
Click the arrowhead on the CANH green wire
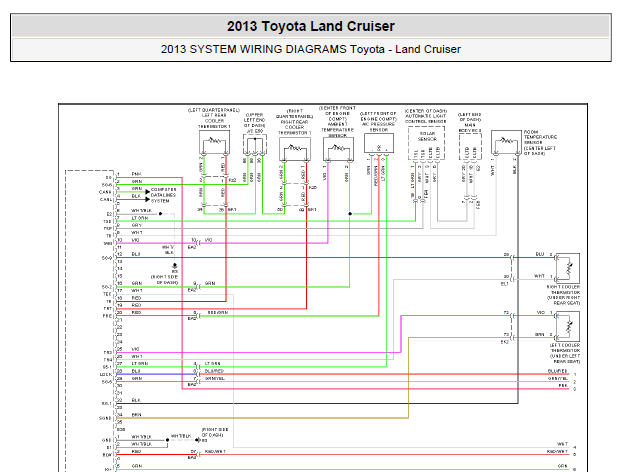pyautogui.click(x=147, y=192)
